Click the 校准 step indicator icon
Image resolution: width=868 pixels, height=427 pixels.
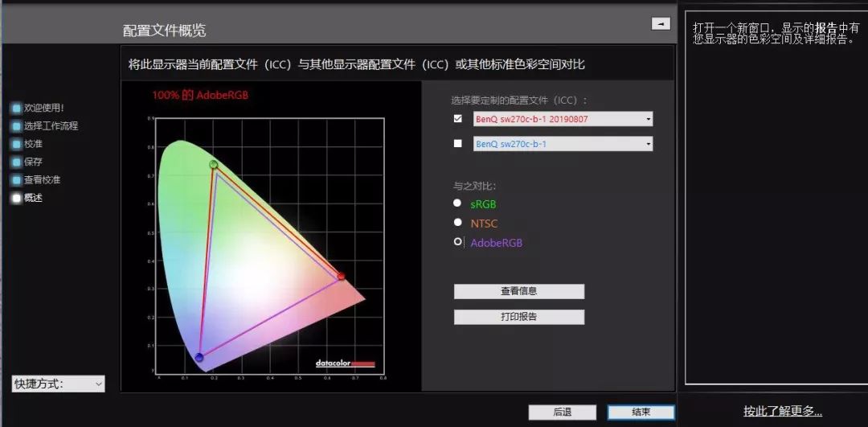tap(16, 144)
